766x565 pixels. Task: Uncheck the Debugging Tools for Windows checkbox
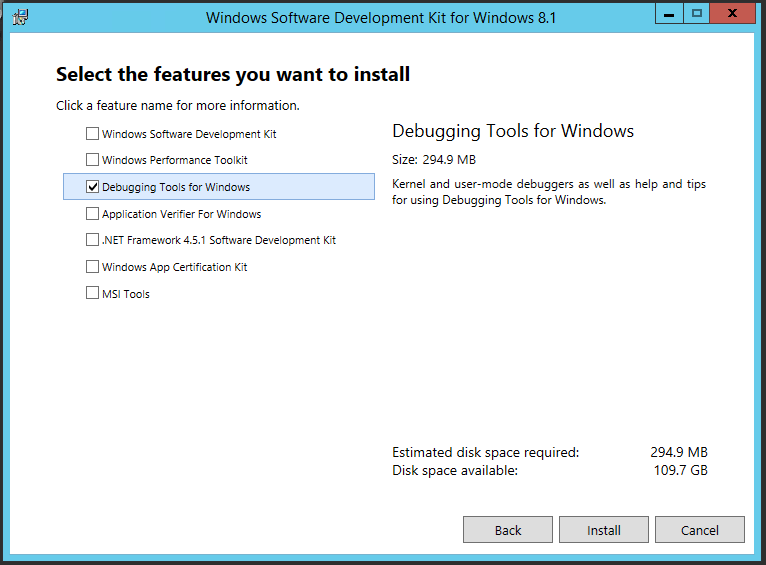pyautogui.click(x=92, y=187)
